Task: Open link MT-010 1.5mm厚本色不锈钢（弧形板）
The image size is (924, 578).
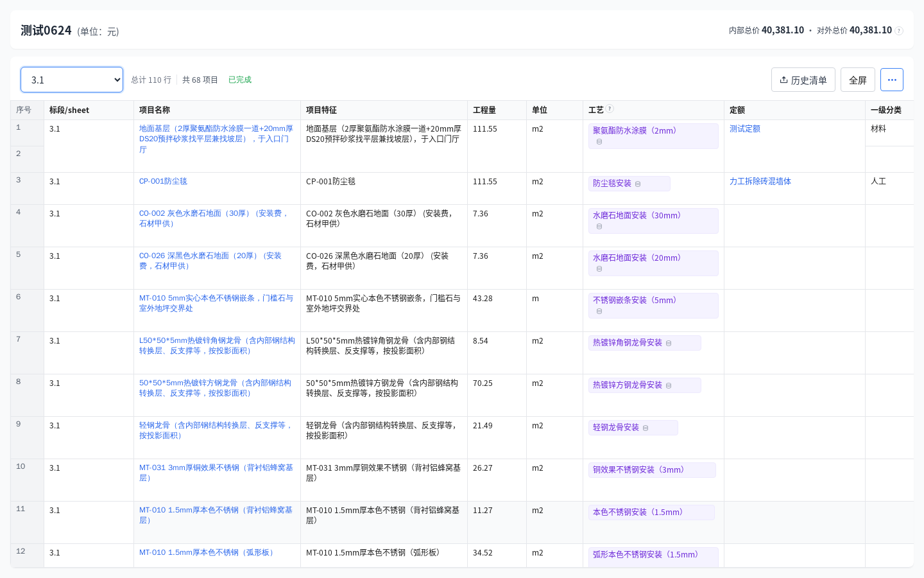Action: click(208, 552)
